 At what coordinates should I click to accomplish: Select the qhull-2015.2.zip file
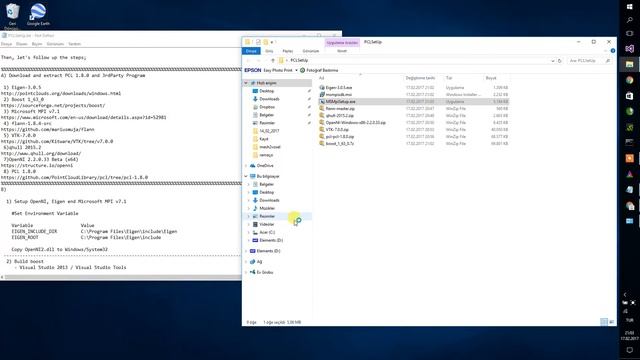point(339,116)
